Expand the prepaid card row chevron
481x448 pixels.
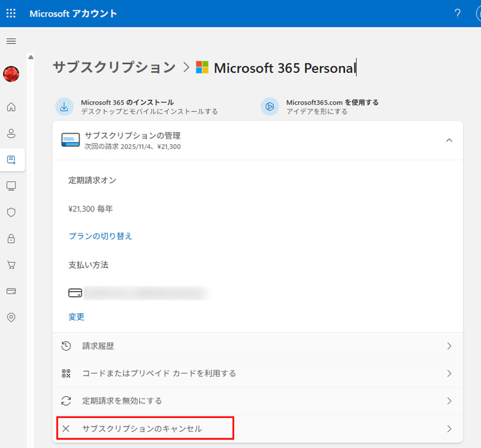(x=449, y=373)
